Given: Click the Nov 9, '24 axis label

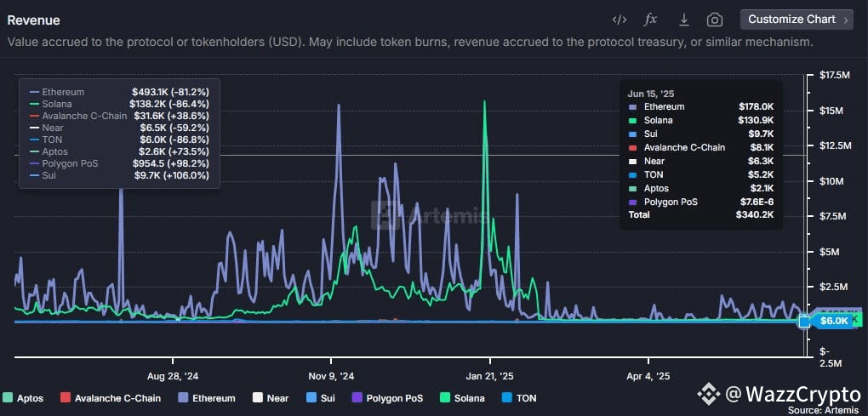Looking at the screenshot, I should pyautogui.click(x=331, y=376).
